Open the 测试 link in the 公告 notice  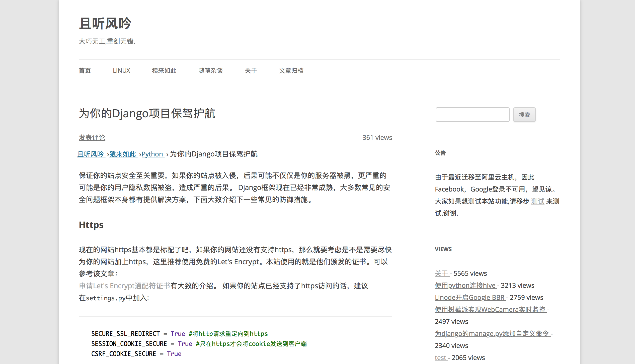click(538, 201)
